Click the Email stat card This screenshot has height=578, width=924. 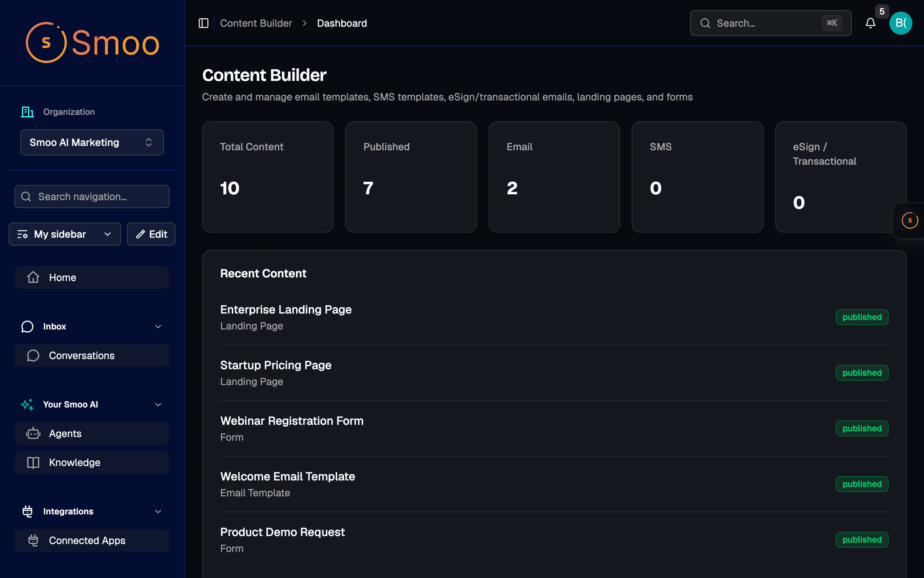pos(554,177)
